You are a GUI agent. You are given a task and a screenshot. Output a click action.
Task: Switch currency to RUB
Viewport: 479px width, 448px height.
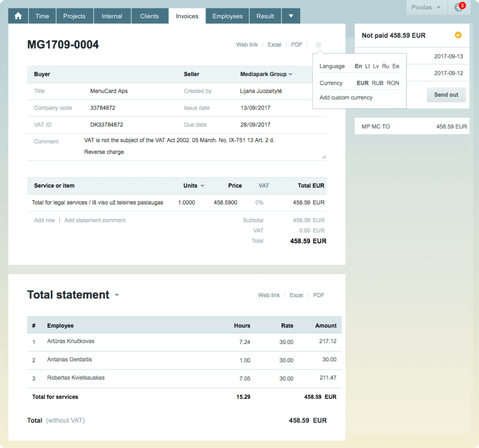[x=378, y=83]
